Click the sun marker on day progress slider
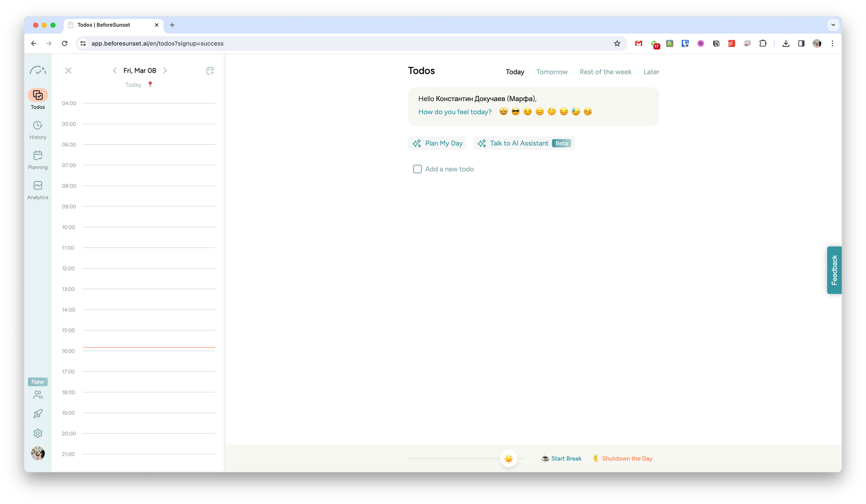 (x=509, y=459)
